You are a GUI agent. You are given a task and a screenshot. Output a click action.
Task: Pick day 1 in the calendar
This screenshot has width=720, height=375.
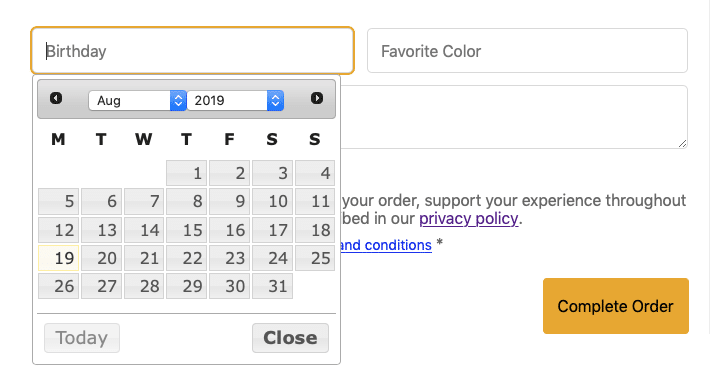[x=186, y=173]
